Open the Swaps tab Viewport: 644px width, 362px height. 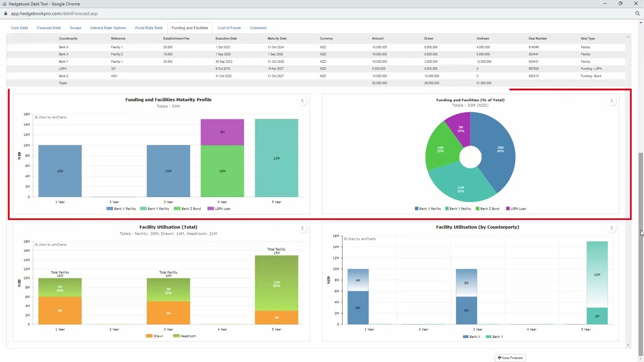(x=75, y=28)
